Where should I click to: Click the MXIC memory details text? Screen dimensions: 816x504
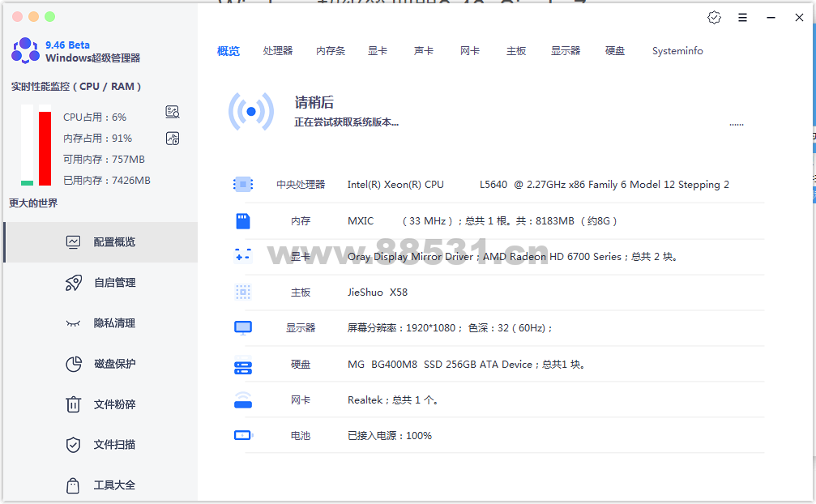[x=482, y=221]
